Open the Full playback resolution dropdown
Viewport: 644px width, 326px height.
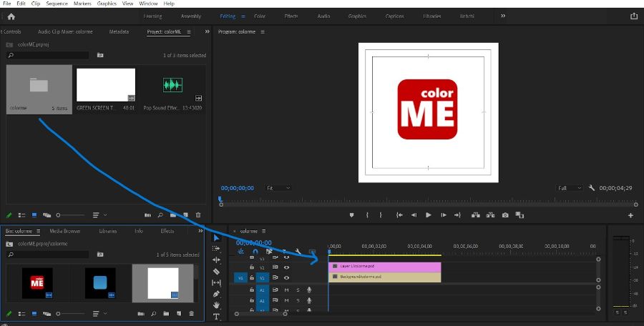tap(570, 188)
